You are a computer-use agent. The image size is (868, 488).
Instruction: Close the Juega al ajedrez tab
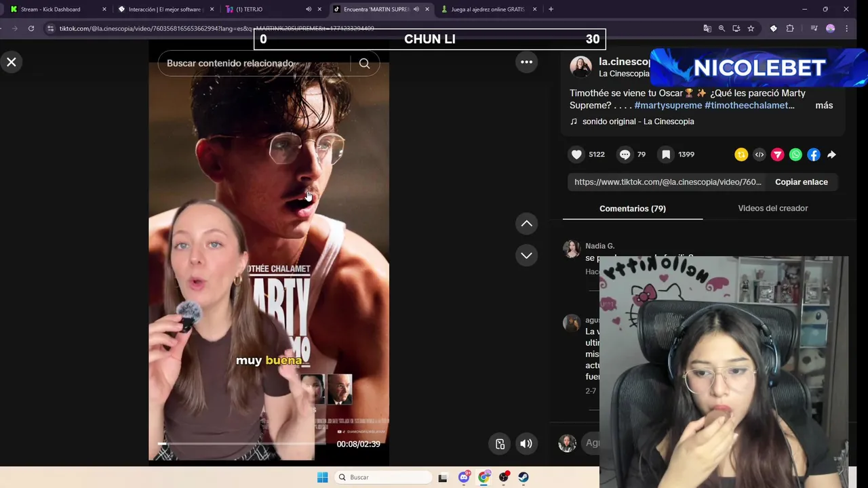pos(535,9)
